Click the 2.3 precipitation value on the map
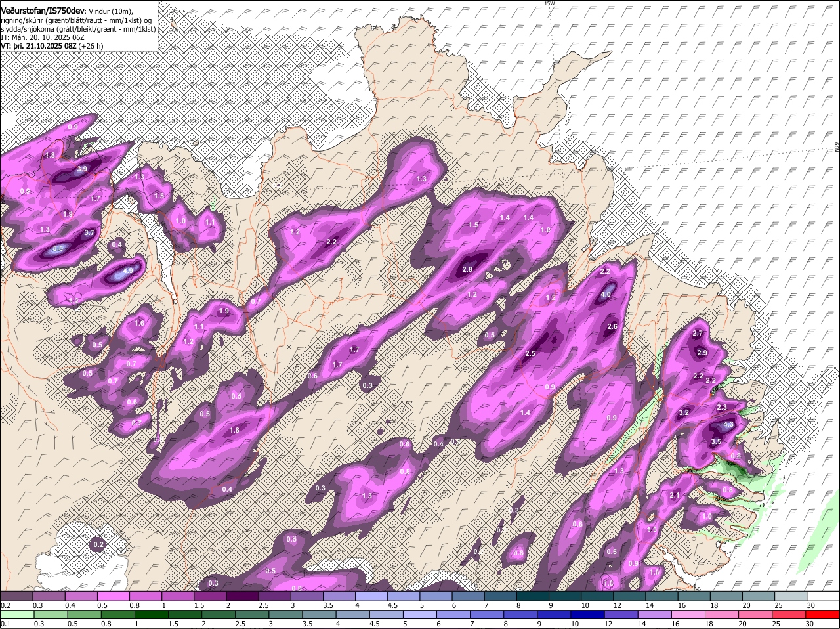 [x=722, y=407]
